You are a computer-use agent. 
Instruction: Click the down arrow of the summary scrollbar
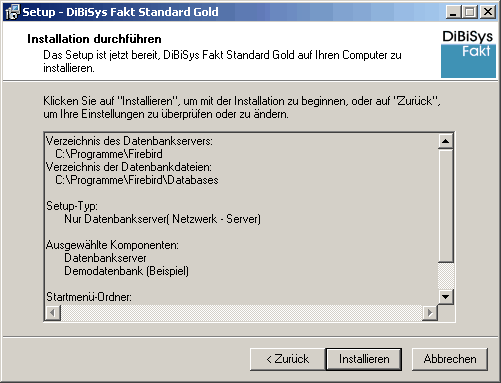pyautogui.click(x=445, y=297)
